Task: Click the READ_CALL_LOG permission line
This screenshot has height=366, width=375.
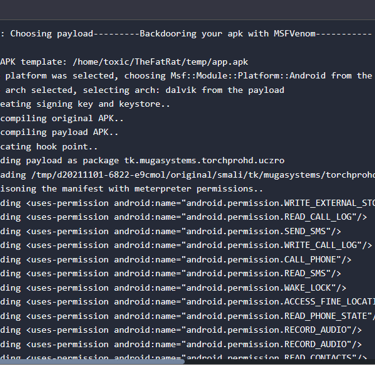Action: click(183, 217)
